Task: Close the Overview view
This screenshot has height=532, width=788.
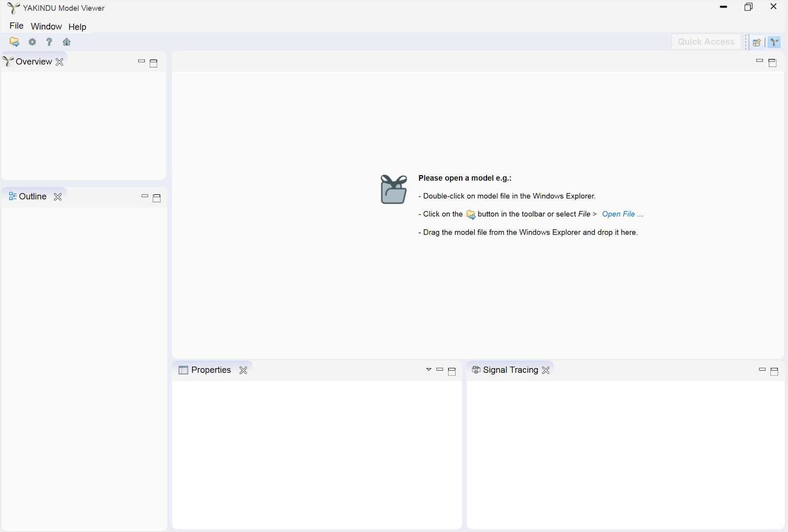Action: tap(60, 62)
